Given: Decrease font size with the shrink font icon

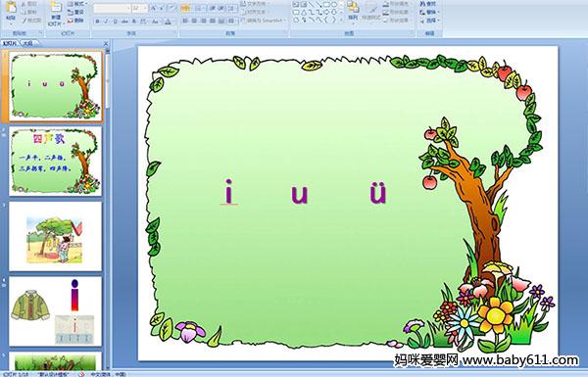Looking at the screenshot, I should tap(162, 8).
